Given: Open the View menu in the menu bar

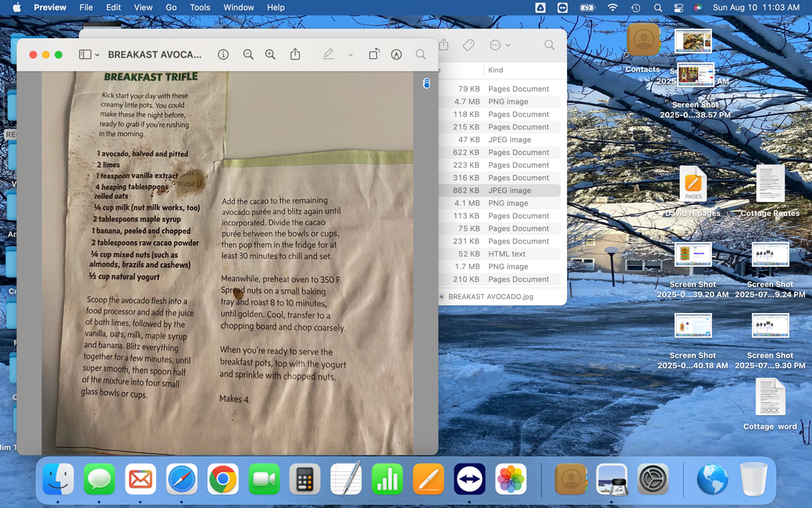Looking at the screenshot, I should 143,8.
